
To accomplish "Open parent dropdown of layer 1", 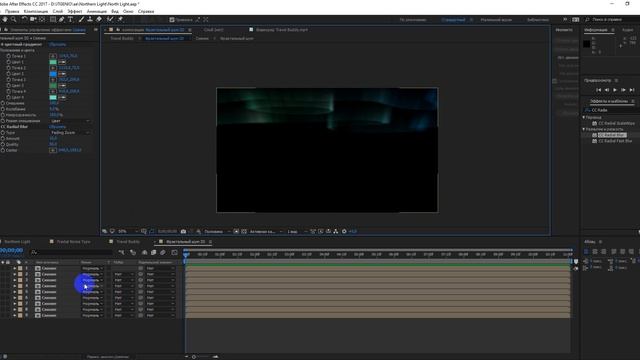I will (x=160, y=269).
